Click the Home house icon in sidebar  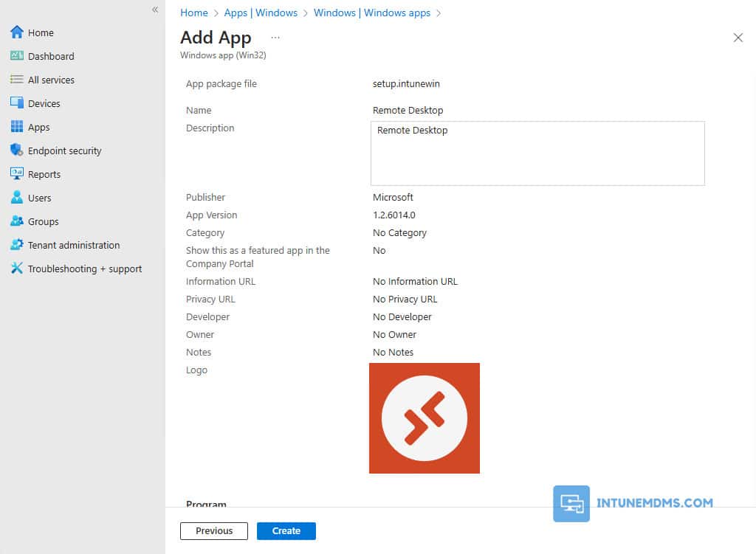tap(17, 32)
